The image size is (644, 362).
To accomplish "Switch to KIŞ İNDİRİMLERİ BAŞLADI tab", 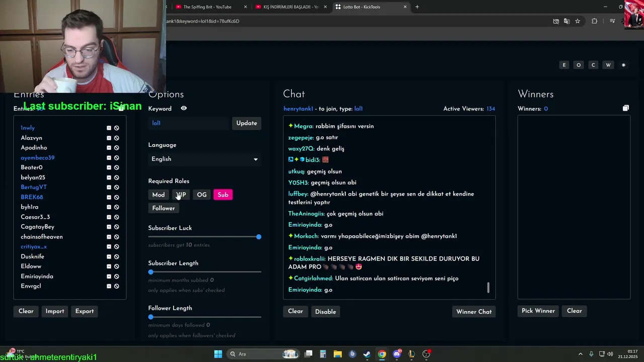I will click(x=290, y=7).
